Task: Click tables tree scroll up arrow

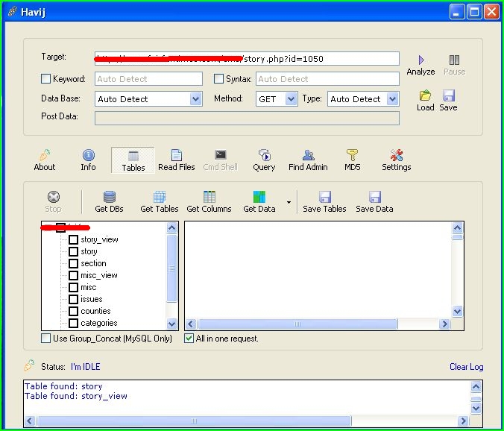Action: [x=171, y=228]
